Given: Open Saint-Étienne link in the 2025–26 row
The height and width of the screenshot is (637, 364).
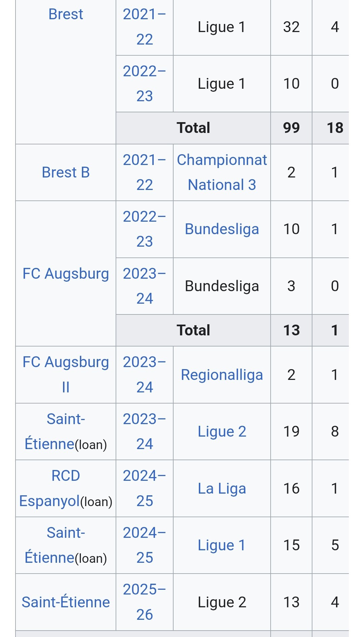Looking at the screenshot, I should pyautogui.click(x=66, y=602).
